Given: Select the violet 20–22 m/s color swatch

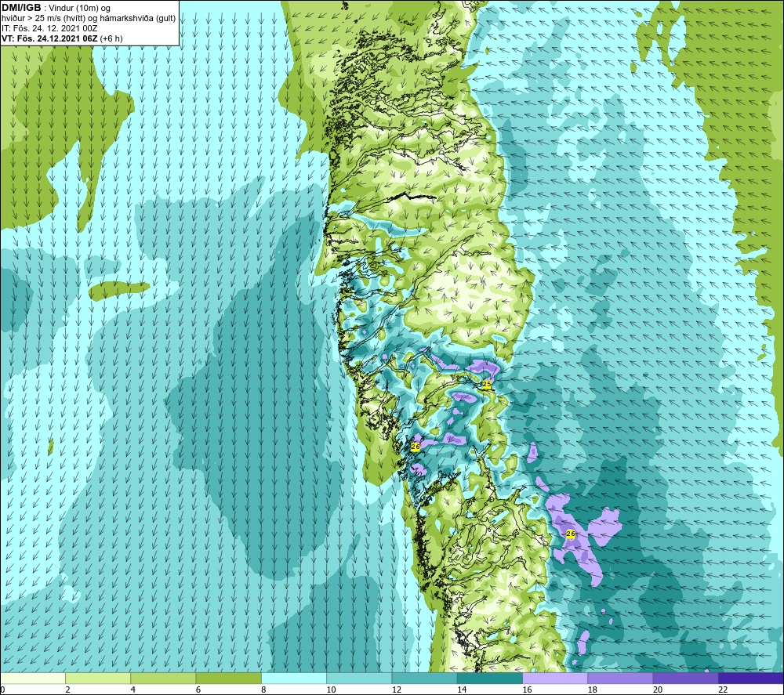Looking at the screenshot, I should click(x=685, y=678).
